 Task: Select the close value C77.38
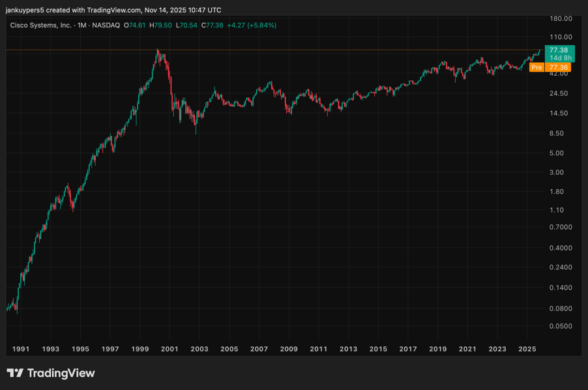pyautogui.click(x=213, y=25)
